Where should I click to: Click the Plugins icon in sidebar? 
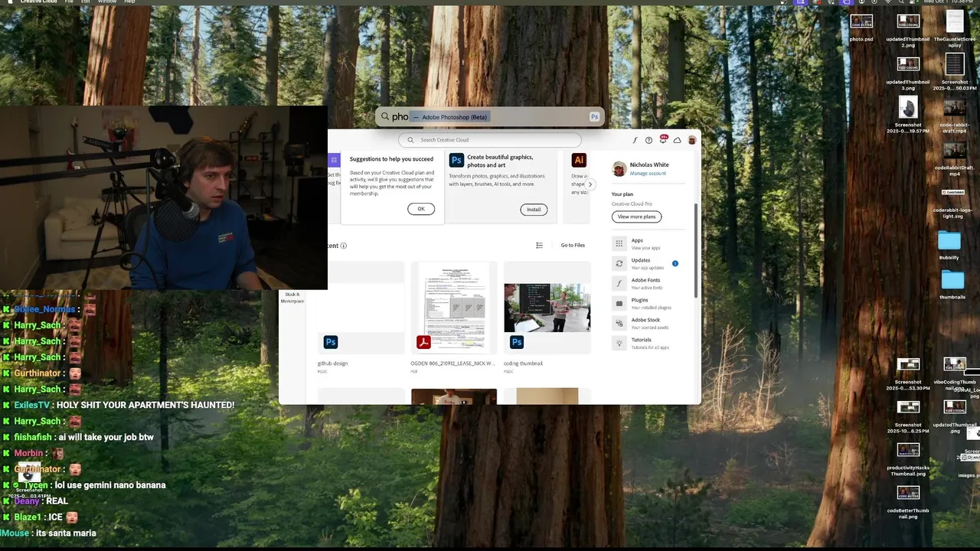point(619,303)
